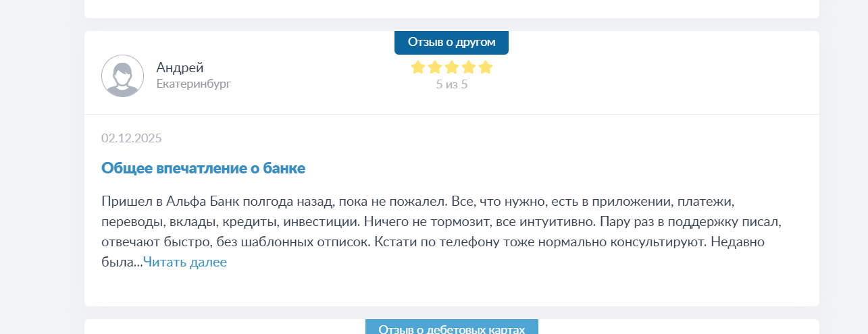Click the reviewer name Андрей
868x334 pixels.
(x=180, y=67)
